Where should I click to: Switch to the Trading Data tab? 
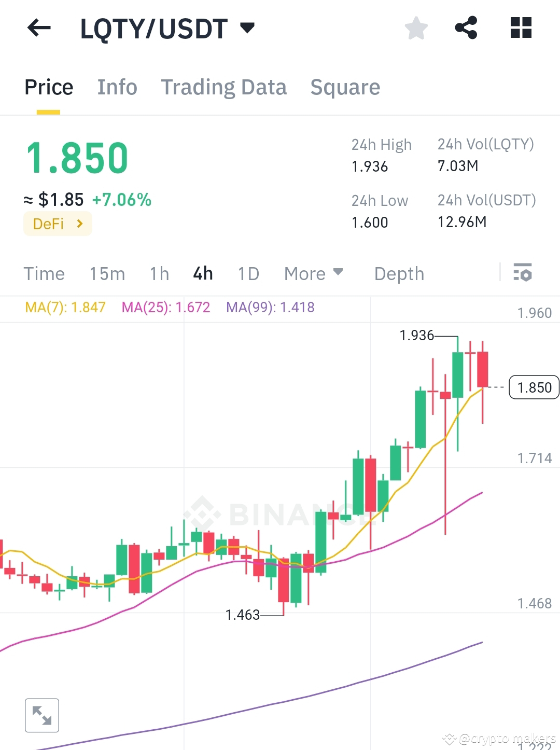[x=224, y=87]
